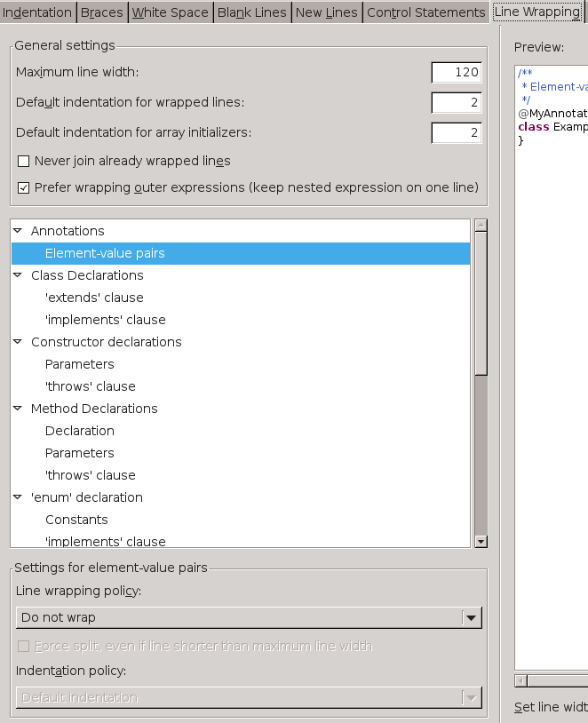588x723 pixels.
Task: Select the Constants item under enum
Action: pos(76,520)
